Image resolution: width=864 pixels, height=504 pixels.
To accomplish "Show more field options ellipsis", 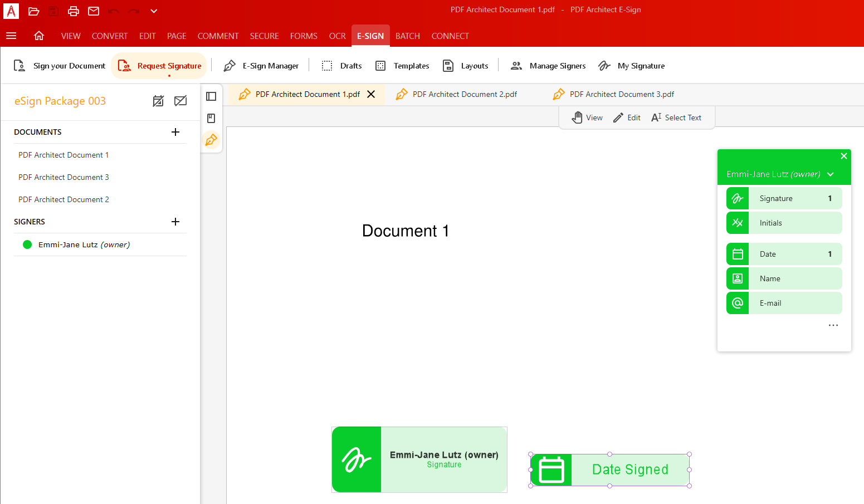I will tap(833, 325).
